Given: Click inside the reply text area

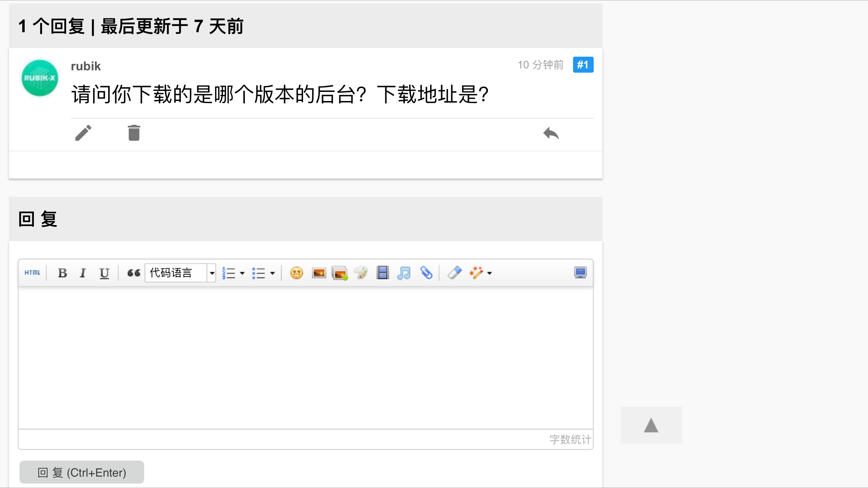Looking at the screenshot, I should tap(305, 358).
